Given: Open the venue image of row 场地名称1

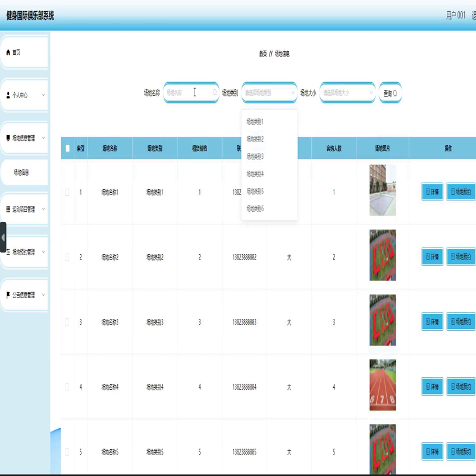Looking at the screenshot, I should click(383, 190).
